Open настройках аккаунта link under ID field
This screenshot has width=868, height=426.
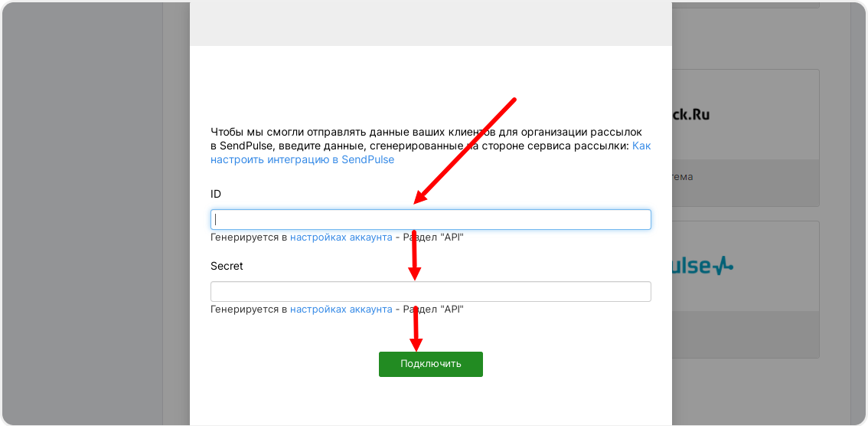tap(341, 237)
